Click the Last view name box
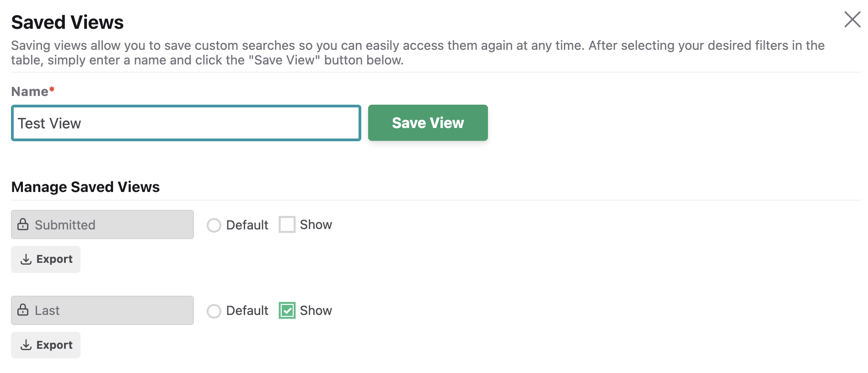 click(102, 310)
